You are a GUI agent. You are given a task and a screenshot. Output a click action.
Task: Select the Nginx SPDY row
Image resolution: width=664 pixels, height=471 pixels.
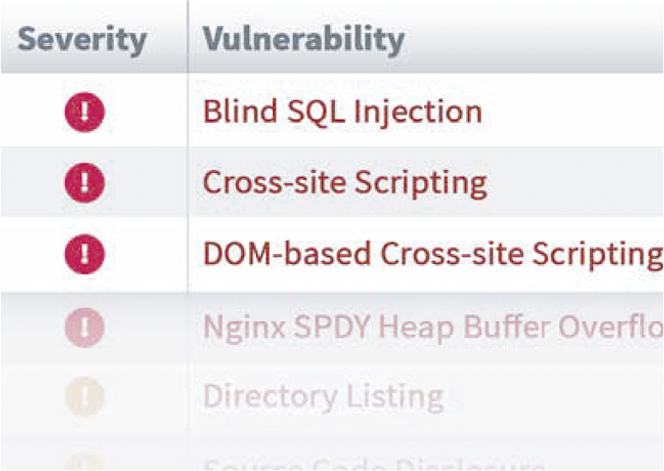pos(332,327)
